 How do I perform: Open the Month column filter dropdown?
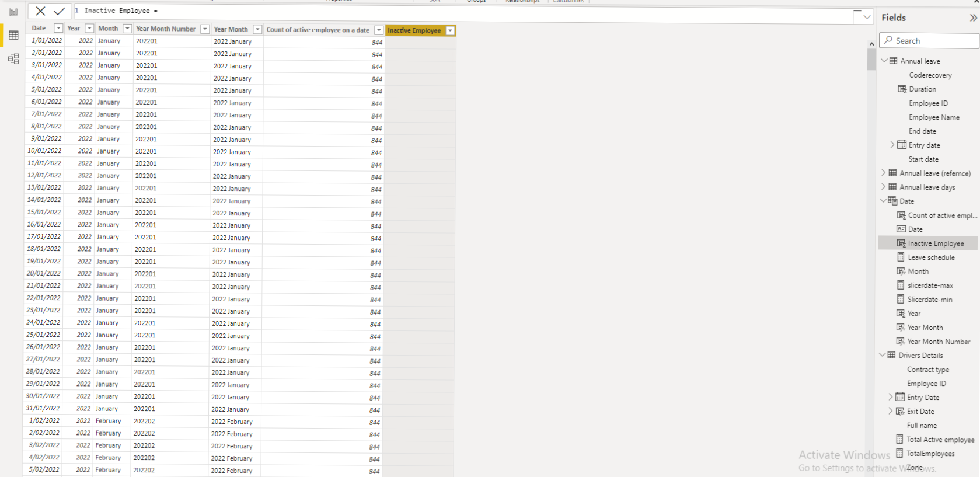pos(127,28)
